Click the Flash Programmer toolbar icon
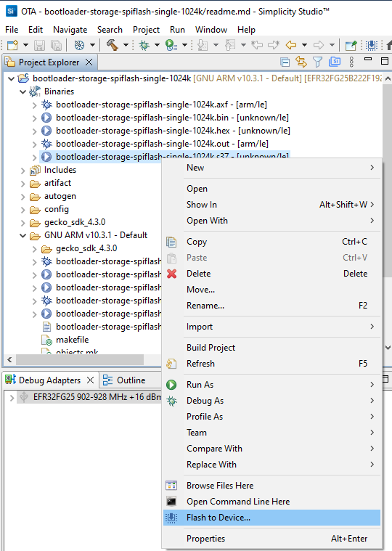The width and height of the screenshot is (392, 551). point(371,45)
